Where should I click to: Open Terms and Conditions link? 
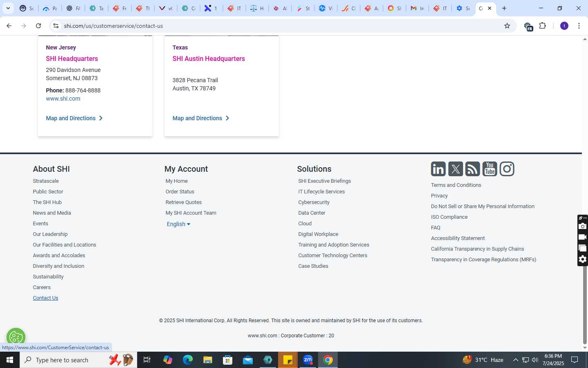[456, 185]
